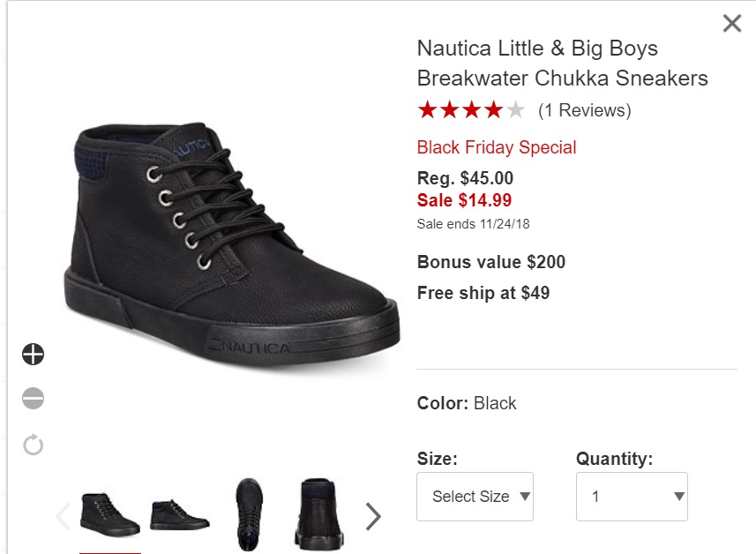Zoom in on the product image
Screen dimensions: 756x554
[33, 355]
